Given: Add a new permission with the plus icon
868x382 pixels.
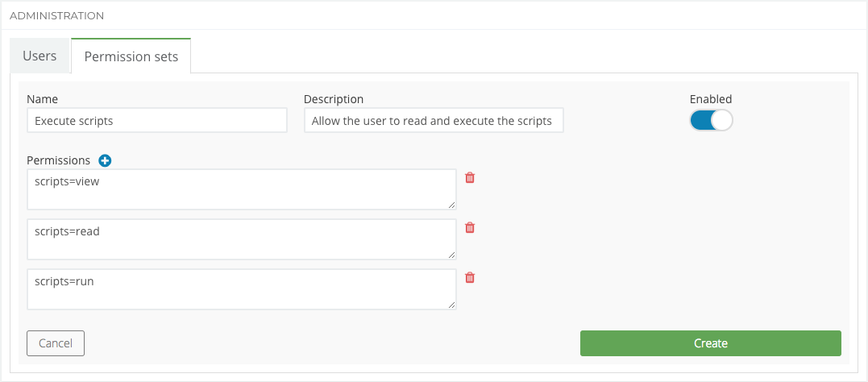Looking at the screenshot, I should (105, 160).
